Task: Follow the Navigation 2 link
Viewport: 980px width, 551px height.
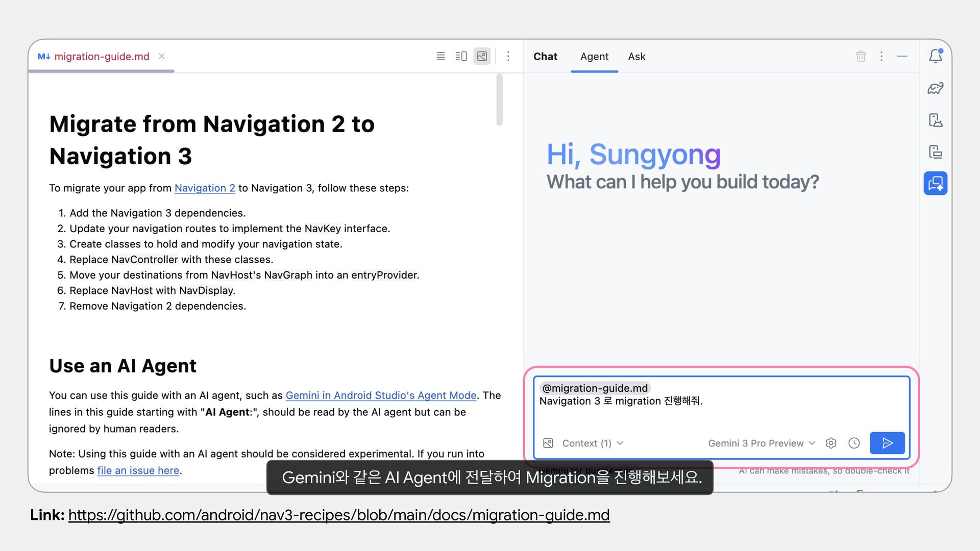Action: click(x=205, y=188)
